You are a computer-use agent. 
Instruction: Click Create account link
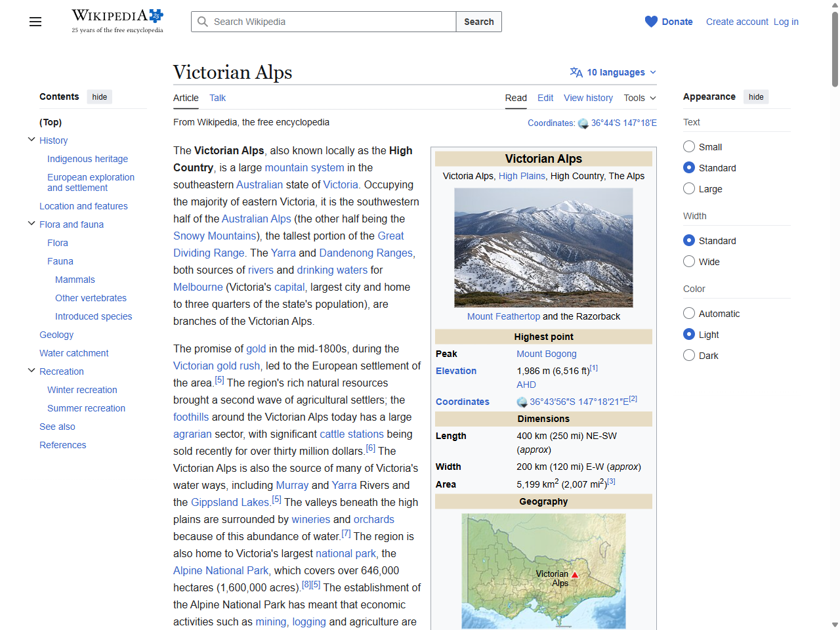click(737, 22)
